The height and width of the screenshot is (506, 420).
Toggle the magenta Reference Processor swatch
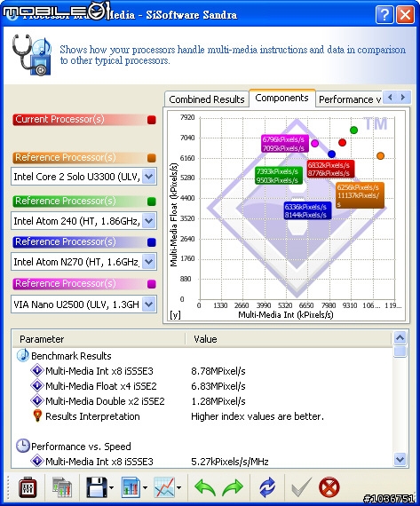point(152,284)
